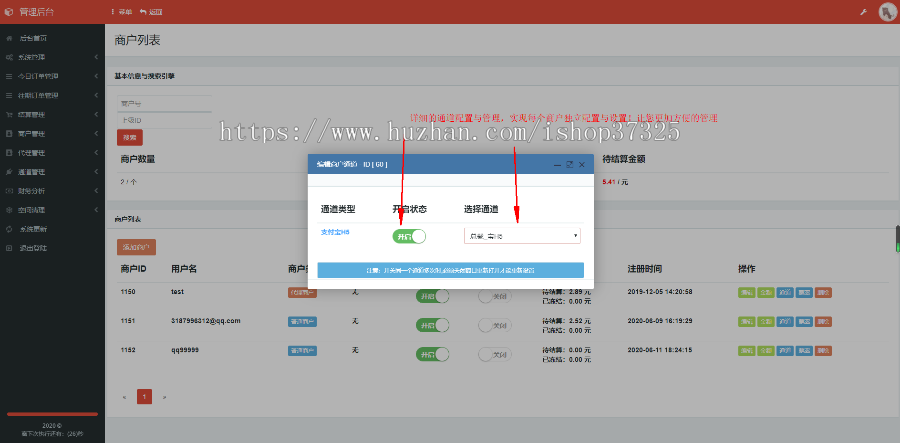This screenshot has height=443, width=900.
Task: Click the timestamp 2019-12-05 14:20:58
Action: pyautogui.click(x=660, y=292)
